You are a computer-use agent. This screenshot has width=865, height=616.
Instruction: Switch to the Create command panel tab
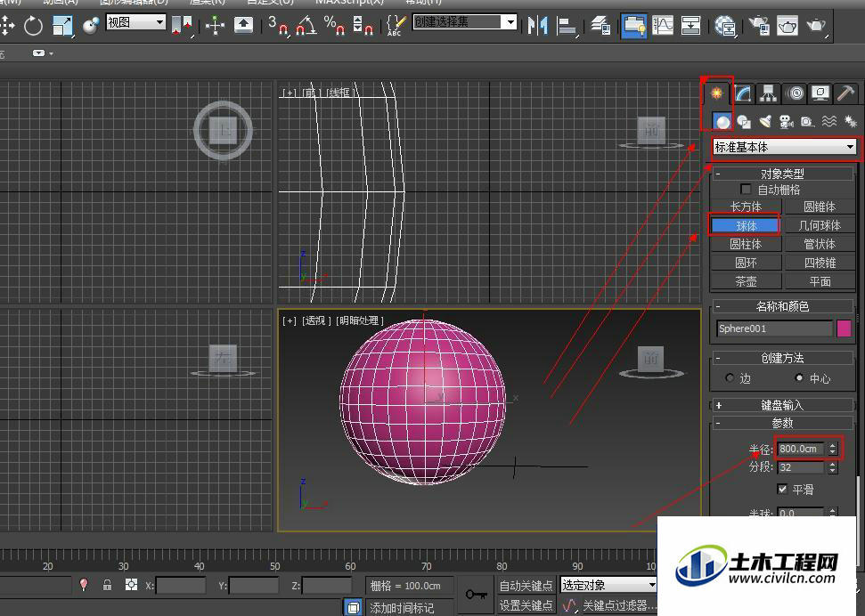point(716,93)
